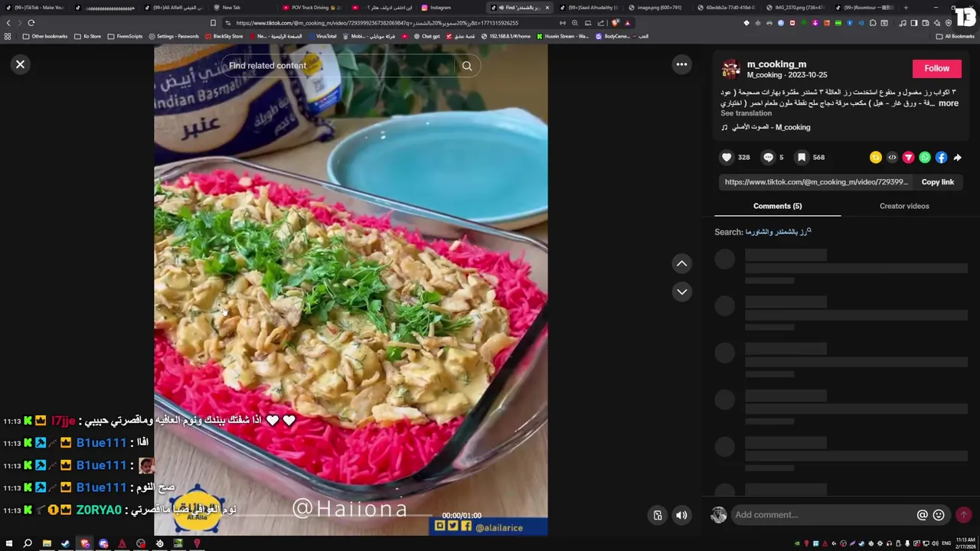The image size is (980, 551).
Task: Click the Add comment input field
Action: tap(823, 515)
